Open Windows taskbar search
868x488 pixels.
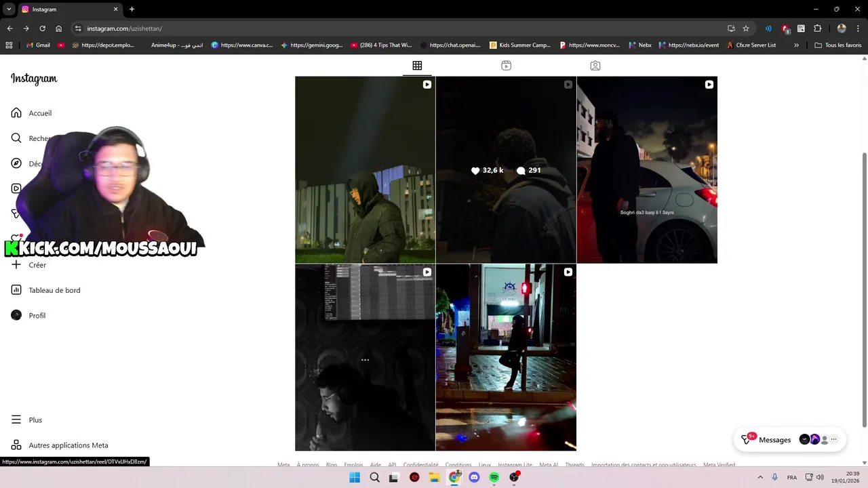click(374, 477)
